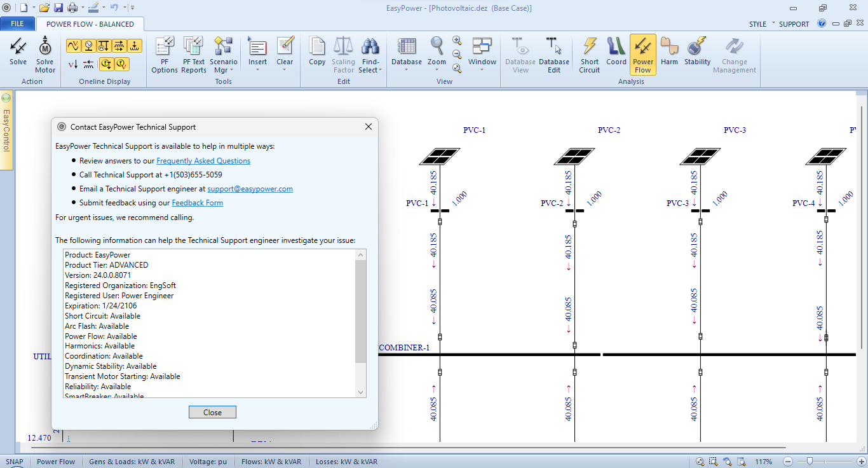The width and height of the screenshot is (868, 468).
Task: Select the PVC-1 solar panel symbol
Action: [x=440, y=156]
